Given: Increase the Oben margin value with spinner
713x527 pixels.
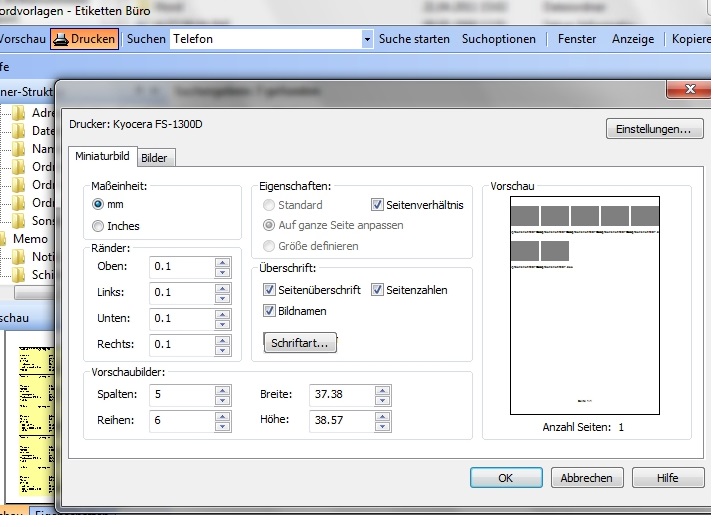Looking at the screenshot, I should [x=222, y=262].
